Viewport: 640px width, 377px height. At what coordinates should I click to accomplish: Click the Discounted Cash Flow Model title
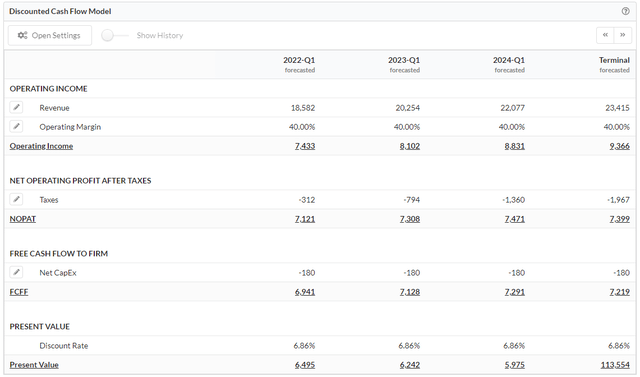tap(60, 11)
